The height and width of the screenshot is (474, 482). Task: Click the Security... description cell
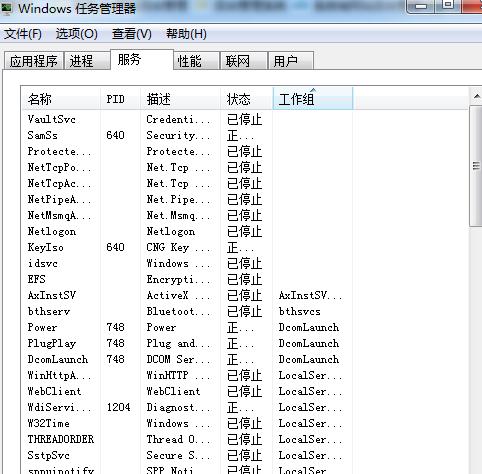click(179, 135)
